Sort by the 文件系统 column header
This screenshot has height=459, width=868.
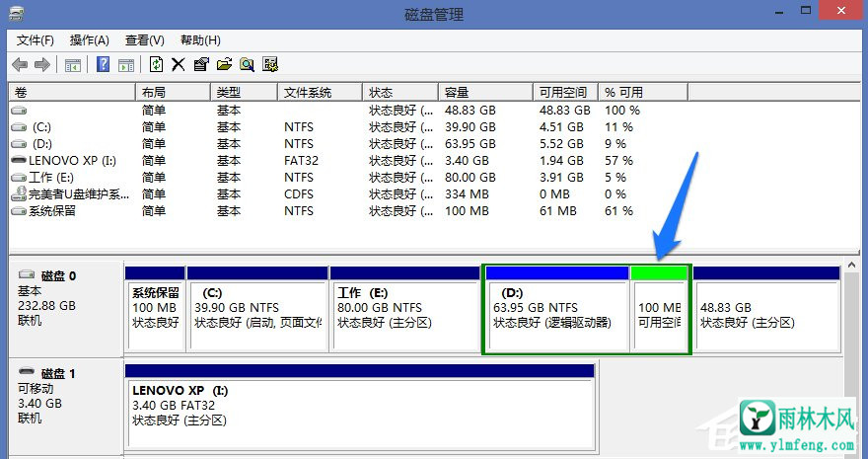pyautogui.click(x=320, y=93)
